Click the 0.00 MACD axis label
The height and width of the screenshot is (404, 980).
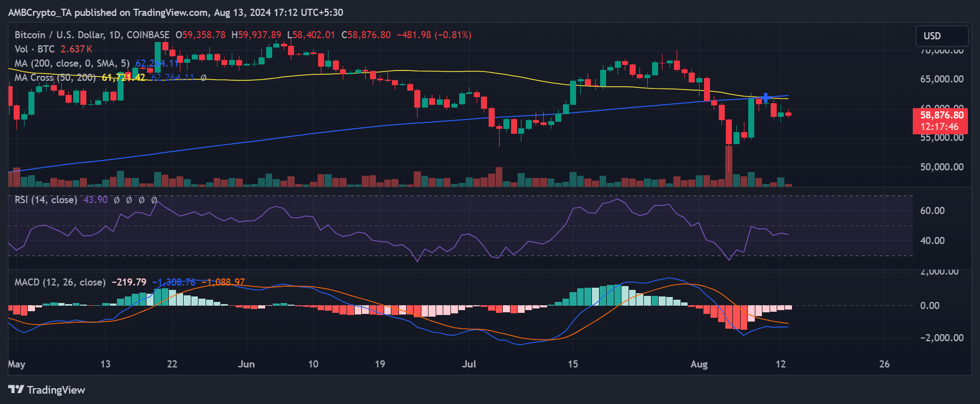pos(930,306)
